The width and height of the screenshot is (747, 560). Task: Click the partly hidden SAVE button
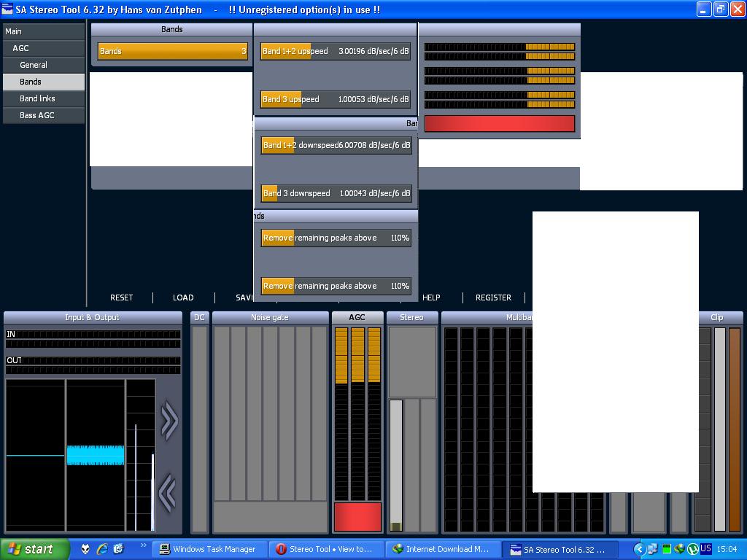click(x=244, y=297)
